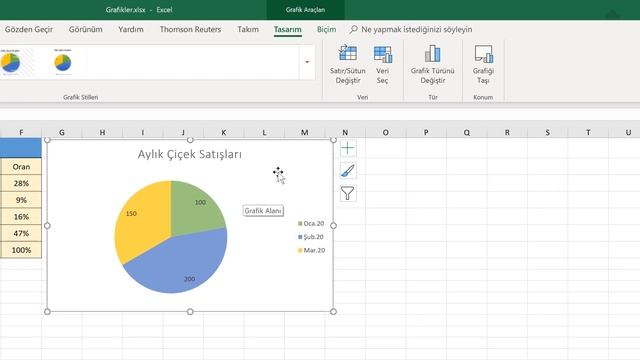
Task: Select second pie chart style thumbnail
Action: point(63,62)
